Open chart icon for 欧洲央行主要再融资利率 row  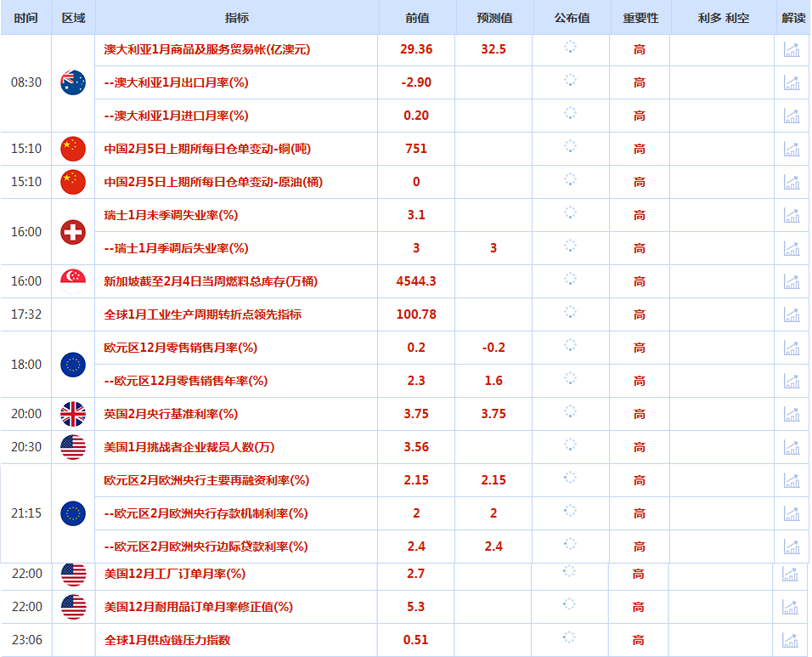click(x=792, y=481)
